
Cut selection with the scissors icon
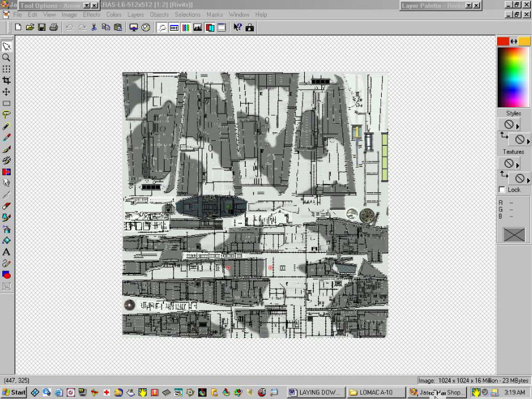(x=94, y=27)
